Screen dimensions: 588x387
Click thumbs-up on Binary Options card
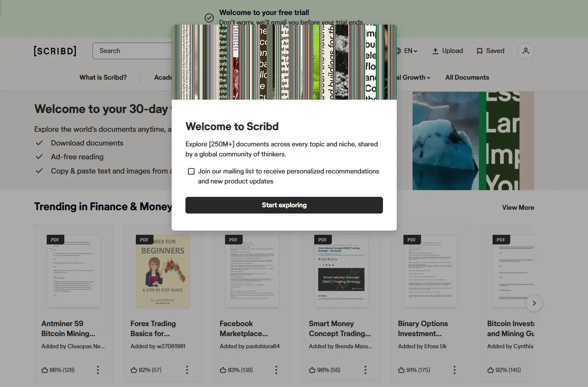tap(401, 370)
